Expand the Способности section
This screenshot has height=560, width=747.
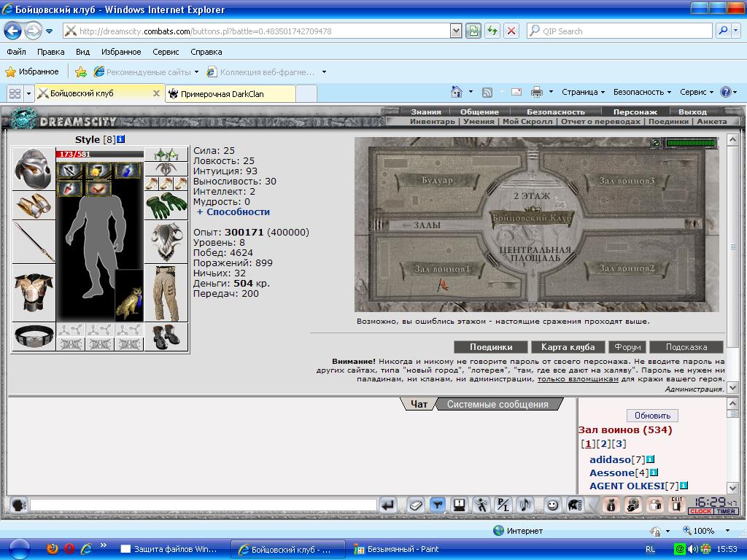pyautogui.click(x=233, y=212)
